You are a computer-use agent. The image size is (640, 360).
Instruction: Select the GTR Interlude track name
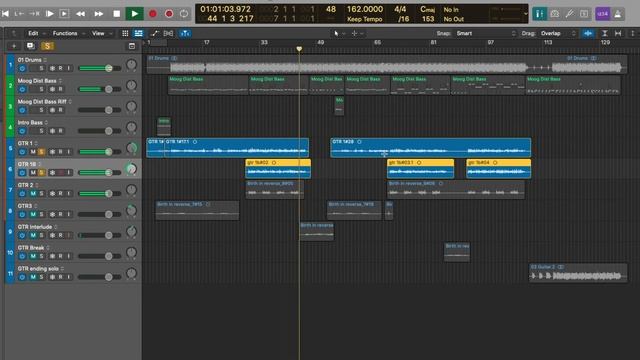tap(35, 227)
